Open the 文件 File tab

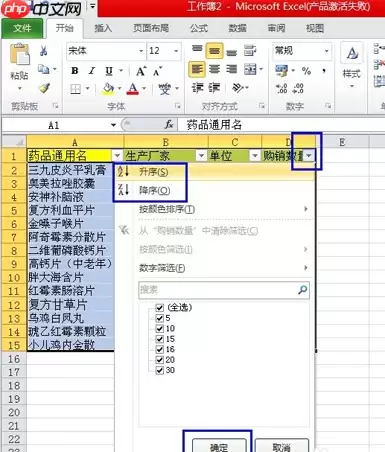22,28
